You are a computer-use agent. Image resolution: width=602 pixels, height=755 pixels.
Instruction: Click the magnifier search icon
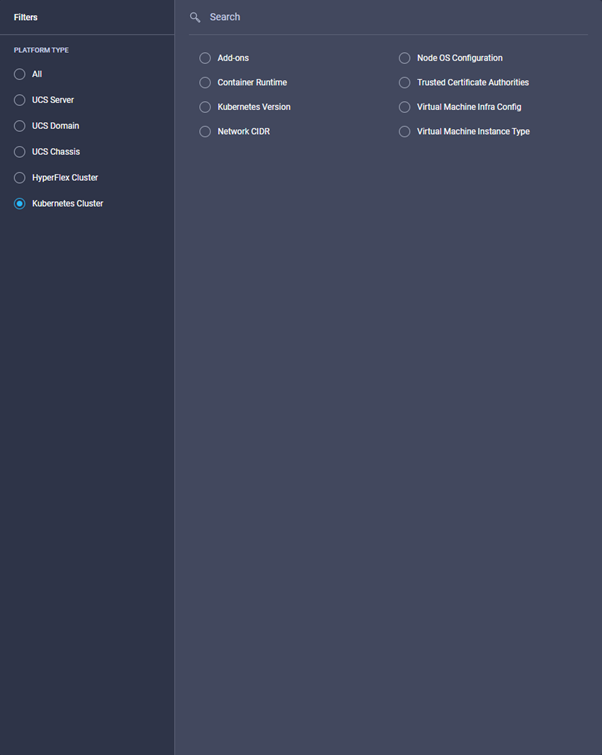click(195, 17)
